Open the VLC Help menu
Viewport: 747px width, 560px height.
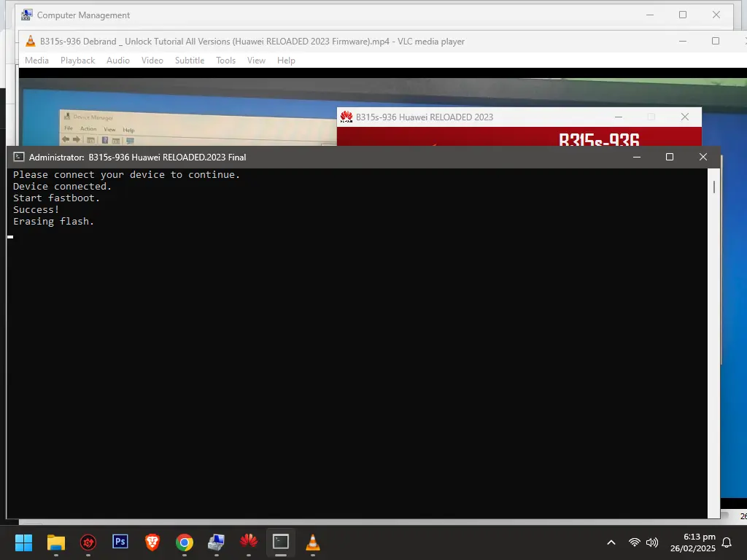tap(286, 61)
